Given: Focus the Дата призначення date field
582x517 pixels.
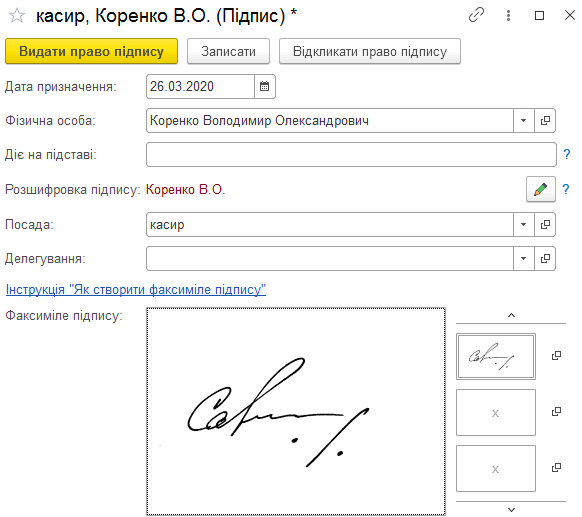Looking at the screenshot, I should tap(200, 86).
